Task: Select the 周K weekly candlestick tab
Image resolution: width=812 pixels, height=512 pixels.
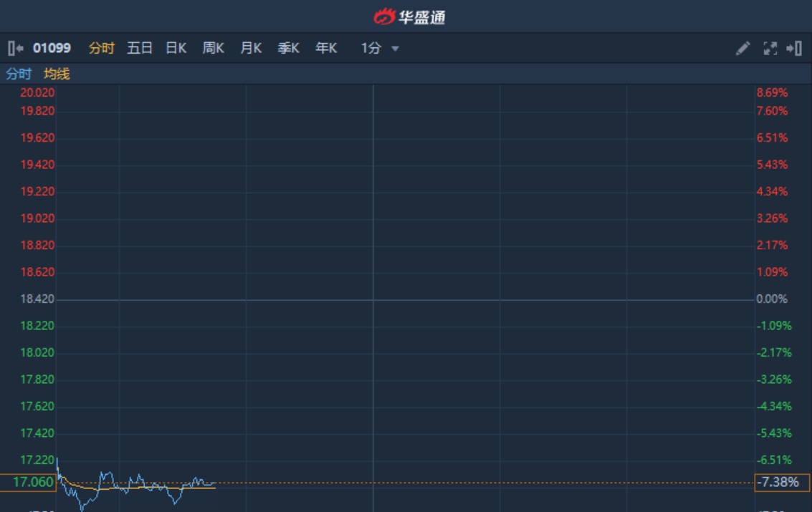Action: click(213, 48)
